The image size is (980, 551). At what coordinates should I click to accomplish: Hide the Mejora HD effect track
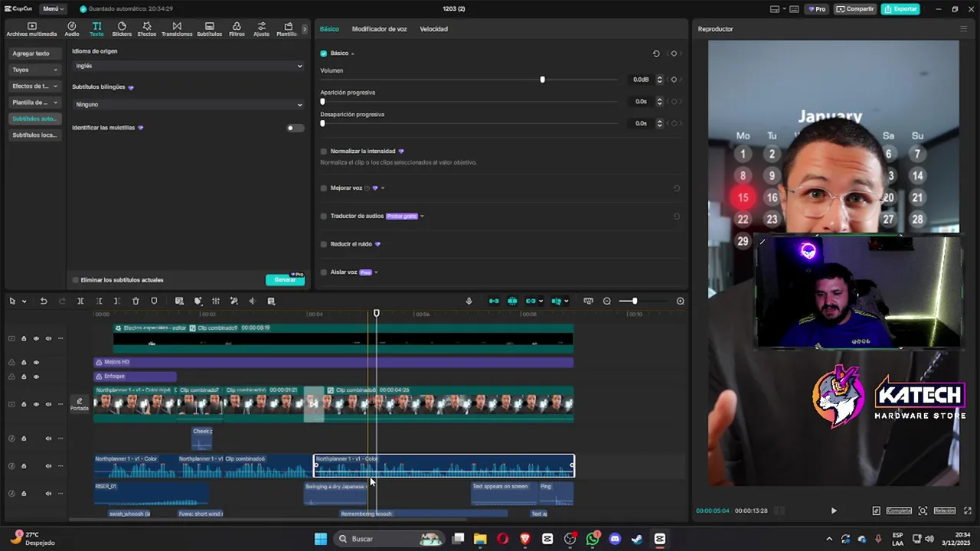coord(36,362)
